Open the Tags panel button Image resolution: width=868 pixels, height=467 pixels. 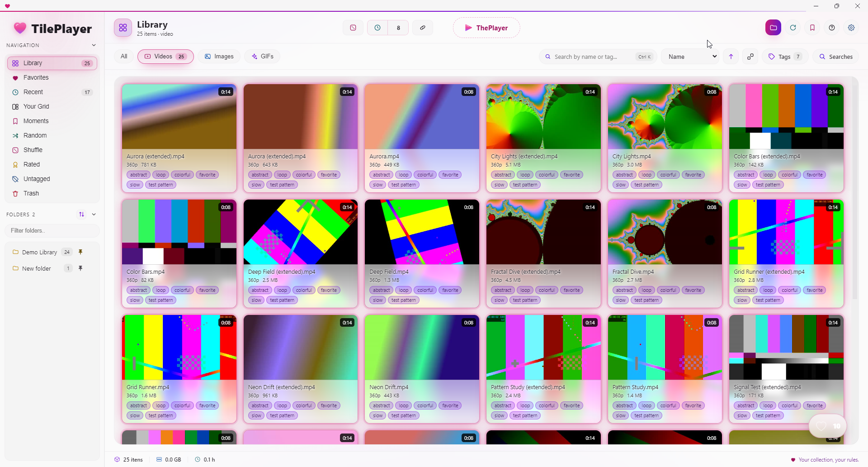[785, 57]
